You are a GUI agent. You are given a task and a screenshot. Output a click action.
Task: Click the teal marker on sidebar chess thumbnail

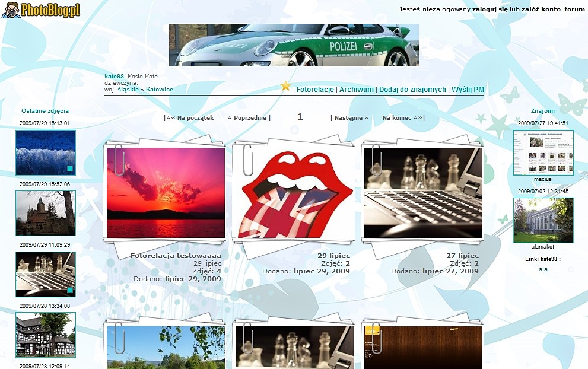pyautogui.click(x=70, y=290)
